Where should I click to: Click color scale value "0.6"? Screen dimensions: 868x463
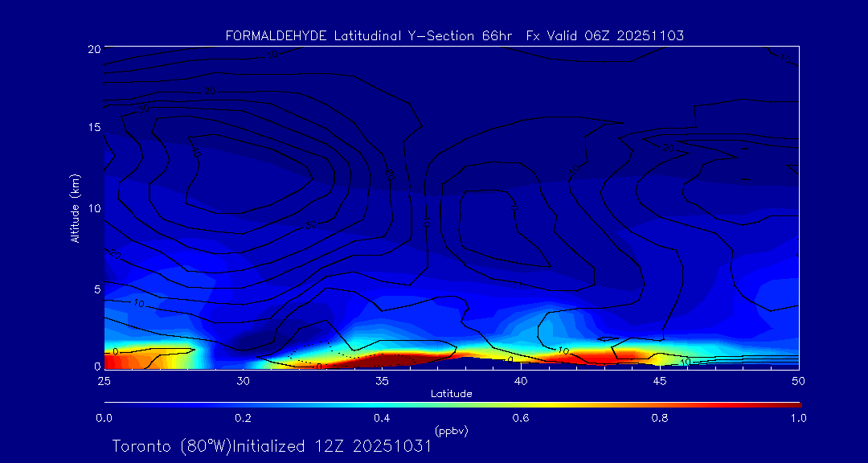coord(521,418)
